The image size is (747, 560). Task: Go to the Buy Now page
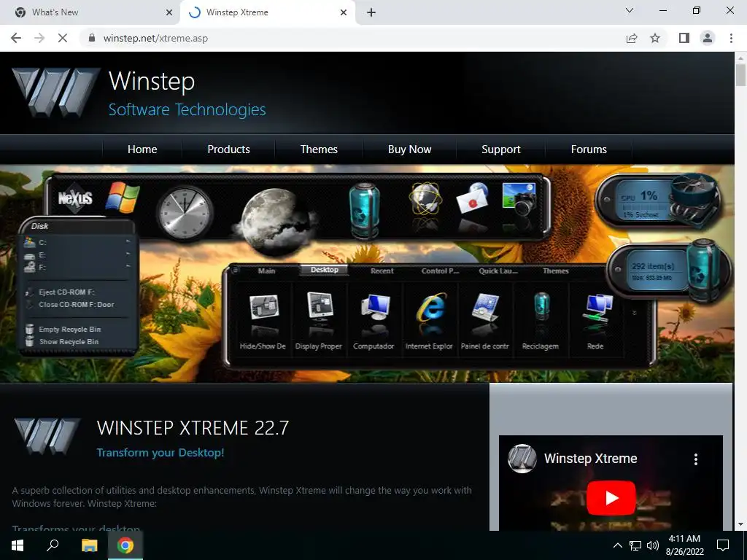pyautogui.click(x=410, y=149)
